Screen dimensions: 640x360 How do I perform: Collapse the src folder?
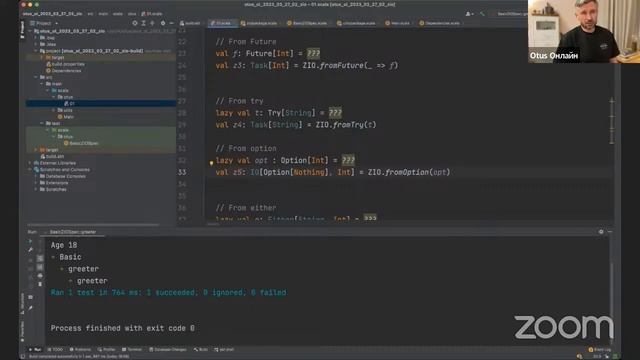tap(36, 77)
